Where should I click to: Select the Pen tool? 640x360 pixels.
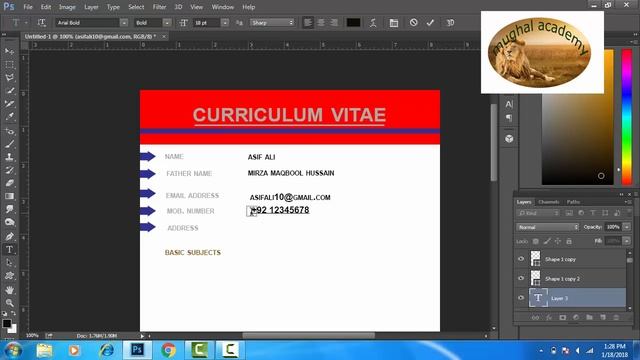tap(9, 236)
